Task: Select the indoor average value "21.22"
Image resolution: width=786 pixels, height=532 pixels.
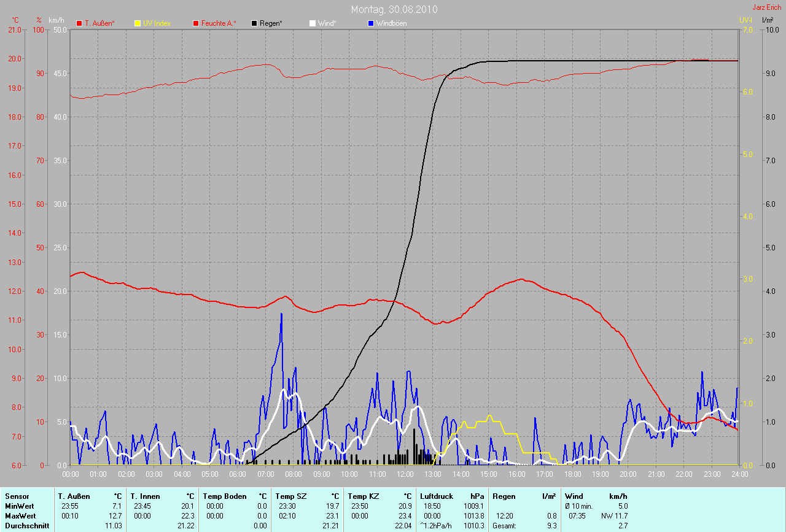Action: pos(186,526)
